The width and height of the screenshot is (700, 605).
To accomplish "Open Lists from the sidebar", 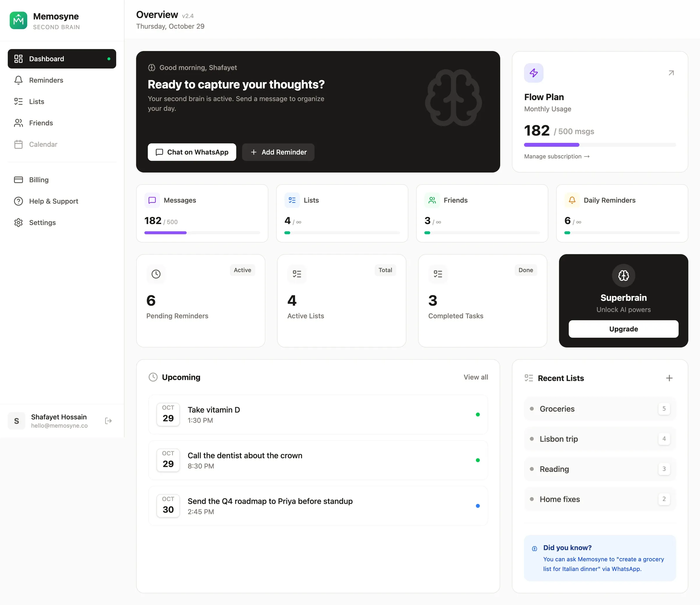I will [x=62, y=101].
